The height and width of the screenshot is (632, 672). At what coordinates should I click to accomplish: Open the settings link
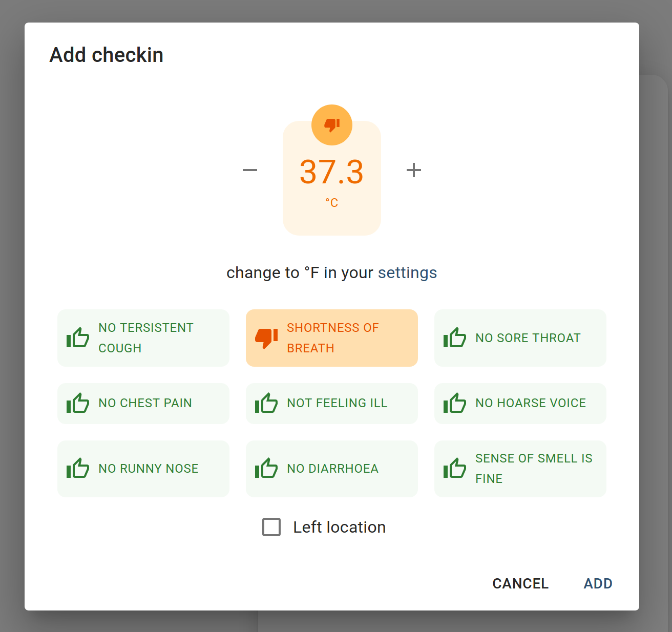tap(407, 273)
